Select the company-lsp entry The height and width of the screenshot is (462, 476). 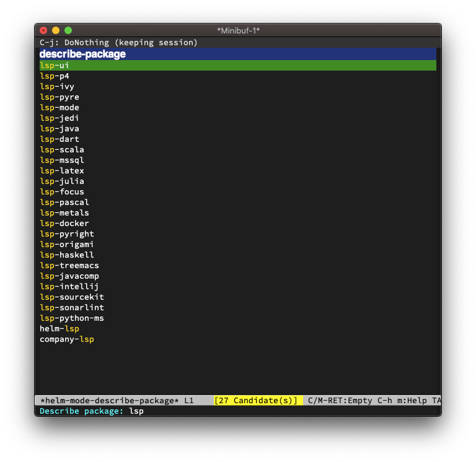[67, 339]
